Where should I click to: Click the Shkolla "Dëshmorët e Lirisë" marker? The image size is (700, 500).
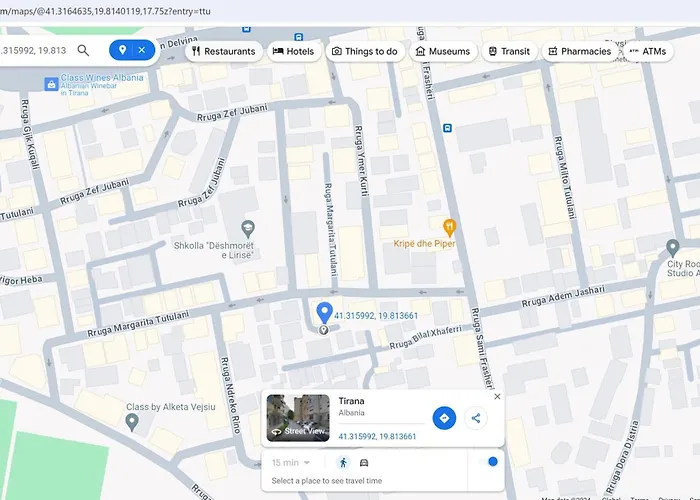249,229
